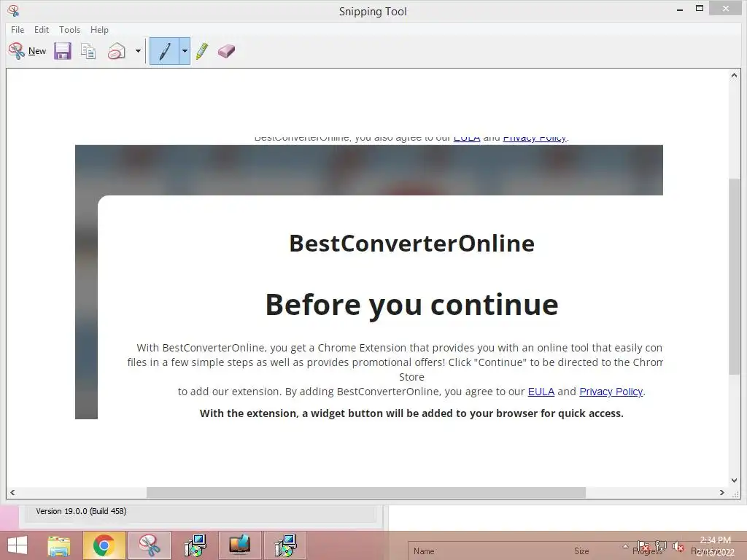Open the first installer taskbar icon

(x=195, y=545)
